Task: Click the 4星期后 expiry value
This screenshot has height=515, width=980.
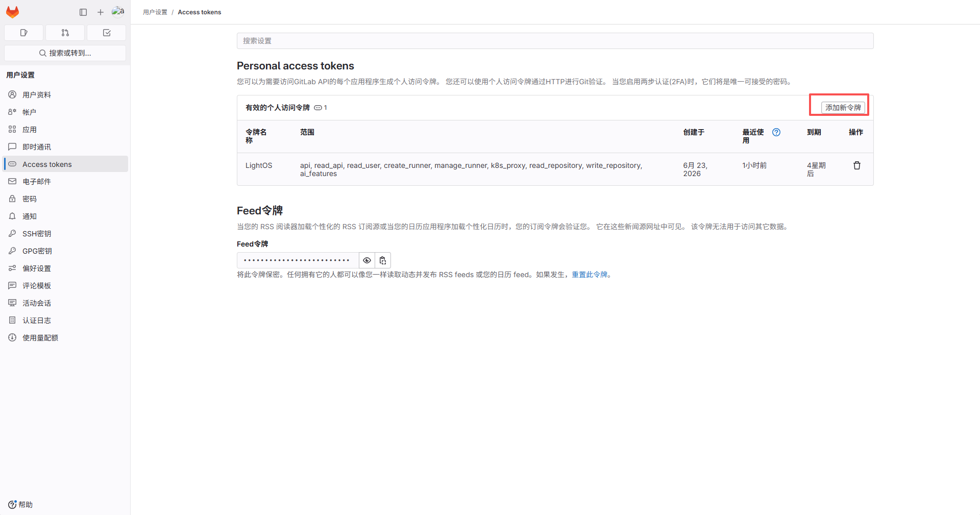Action: (x=816, y=169)
